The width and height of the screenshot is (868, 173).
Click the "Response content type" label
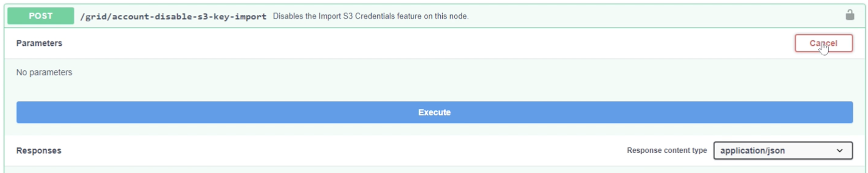pos(666,150)
